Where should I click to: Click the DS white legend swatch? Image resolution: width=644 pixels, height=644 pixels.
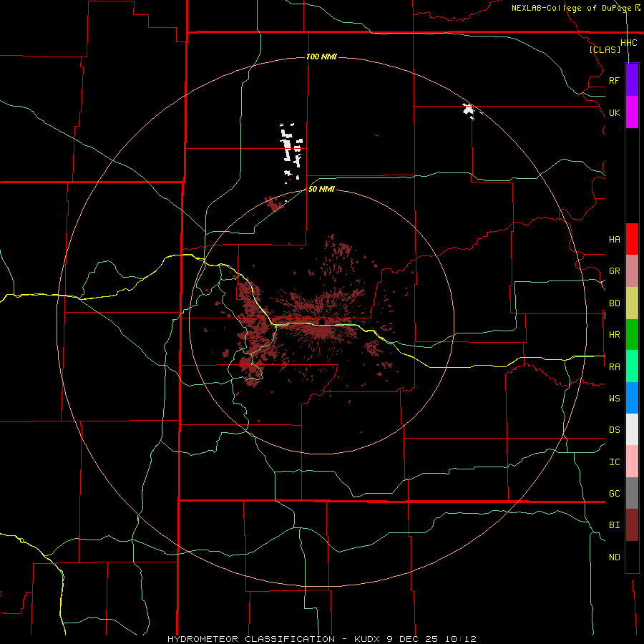(x=632, y=429)
